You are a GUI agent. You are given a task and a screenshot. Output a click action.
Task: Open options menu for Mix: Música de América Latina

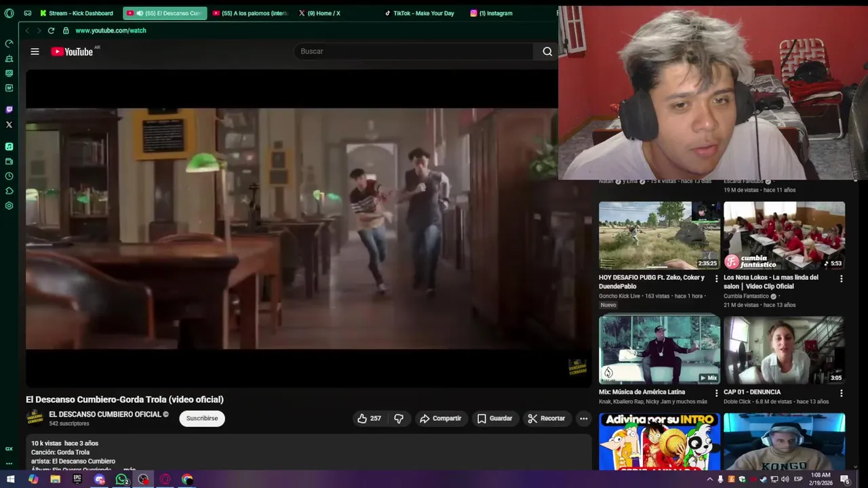pos(716,392)
